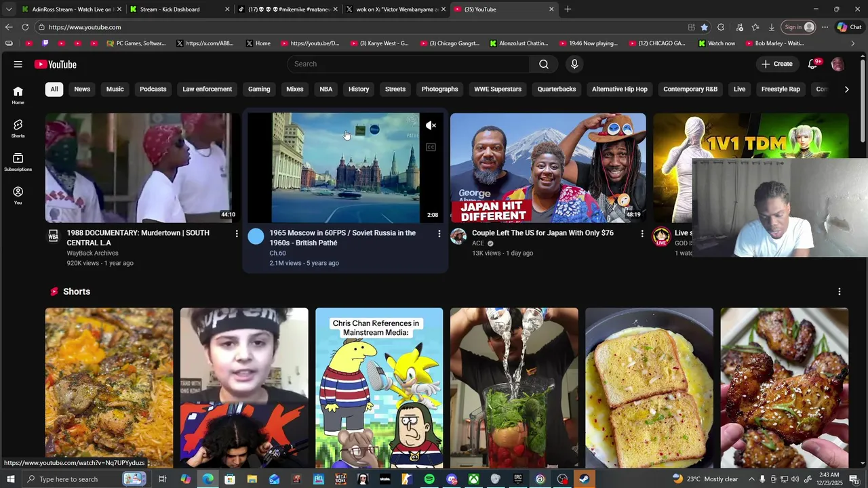This screenshot has height=488, width=868.
Task: Go to Home in the sidebar
Action: [x=18, y=95]
